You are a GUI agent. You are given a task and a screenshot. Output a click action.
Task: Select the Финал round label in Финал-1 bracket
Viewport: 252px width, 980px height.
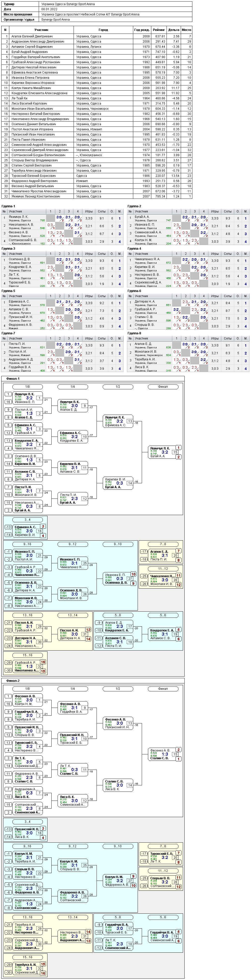click(x=163, y=387)
